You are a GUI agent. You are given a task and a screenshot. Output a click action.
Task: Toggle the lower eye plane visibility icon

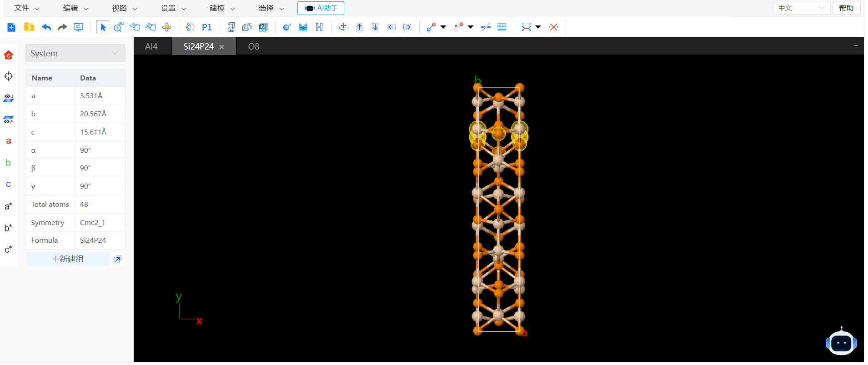coord(8,120)
